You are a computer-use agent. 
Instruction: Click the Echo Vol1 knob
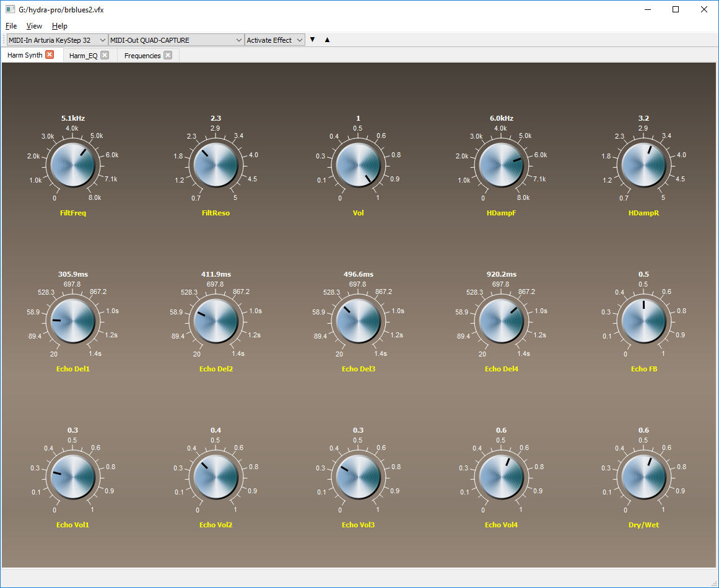click(73, 477)
